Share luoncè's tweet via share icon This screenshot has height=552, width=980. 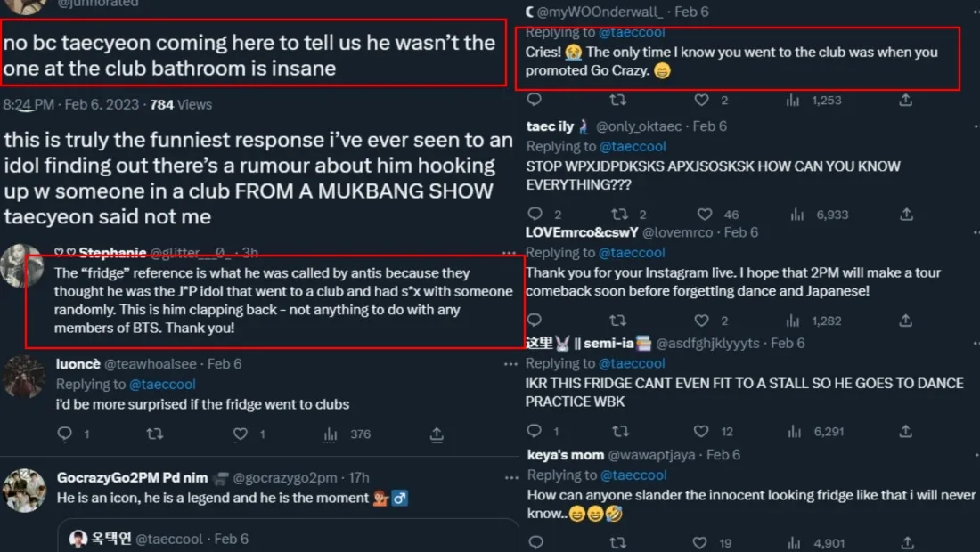click(437, 434)
